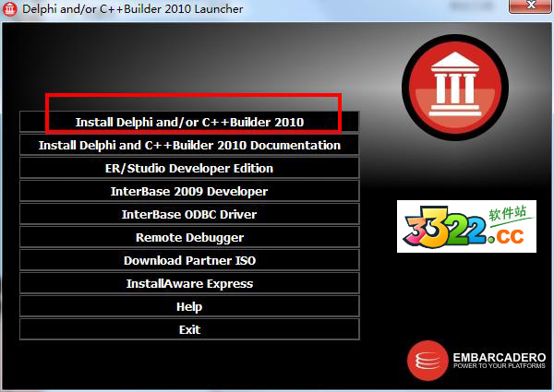Close the launcher window
Image resolution: width=554 pixels, height=392 pixels.
tap(531, 6)
